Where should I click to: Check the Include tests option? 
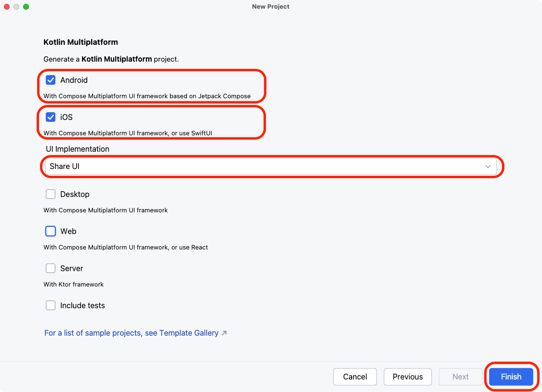51,305
